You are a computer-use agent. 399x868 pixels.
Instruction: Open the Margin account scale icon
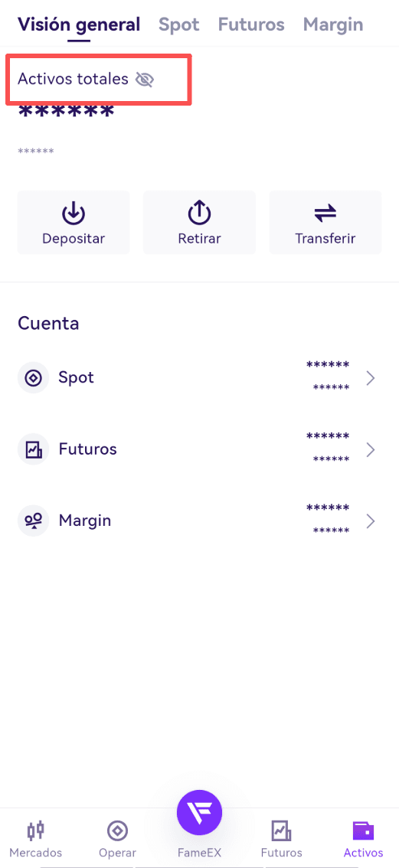33,521
